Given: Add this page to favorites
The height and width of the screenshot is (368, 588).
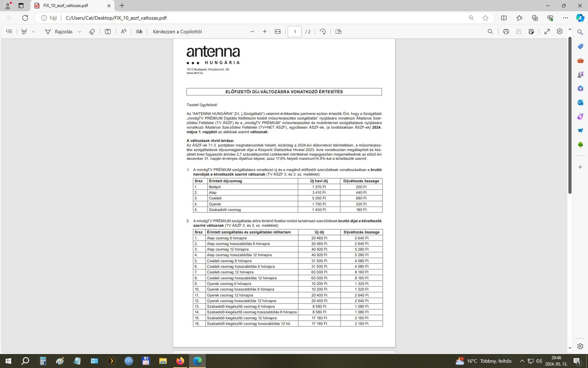Looking at the screenshot, I should (x=485, y=18).
